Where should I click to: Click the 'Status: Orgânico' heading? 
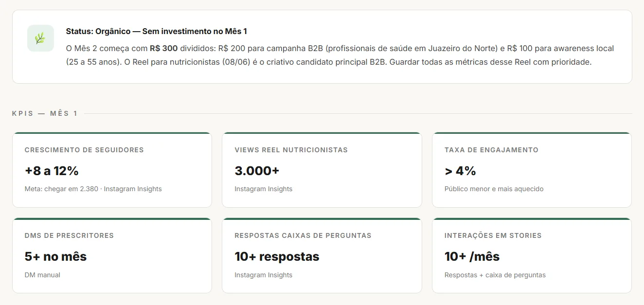point(98,31)
